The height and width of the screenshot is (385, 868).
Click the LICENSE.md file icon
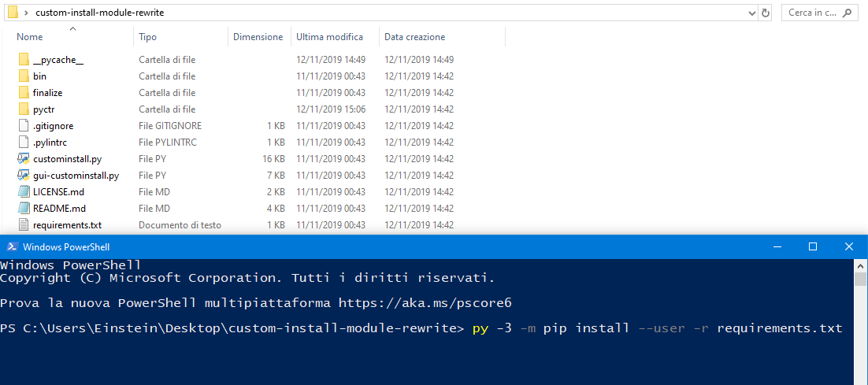click(24, 192)
